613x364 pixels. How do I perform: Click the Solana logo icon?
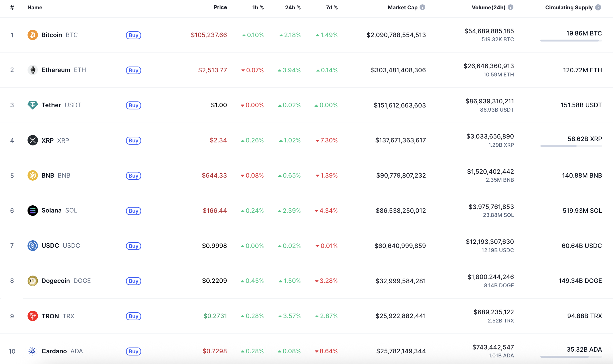coord(32,211)
